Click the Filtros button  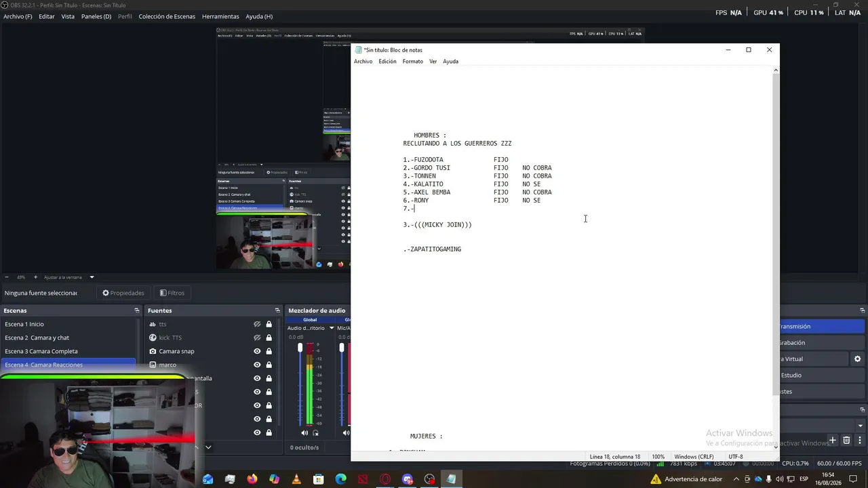172,293
